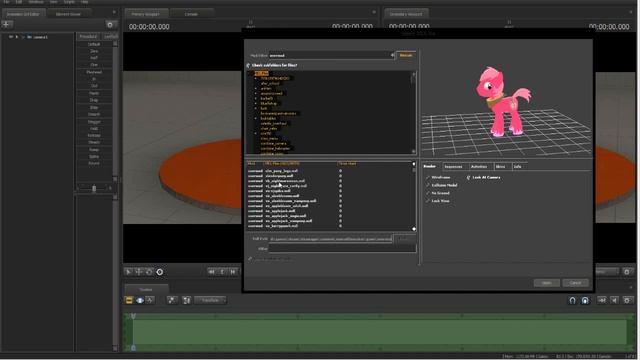Switch timeline to Motion Editor eye icon

tap(140, 300)
